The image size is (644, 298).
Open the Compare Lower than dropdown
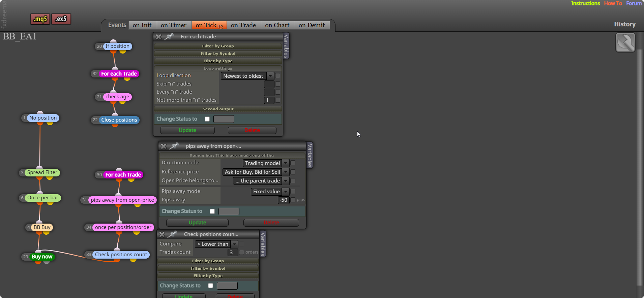point(216,244)
